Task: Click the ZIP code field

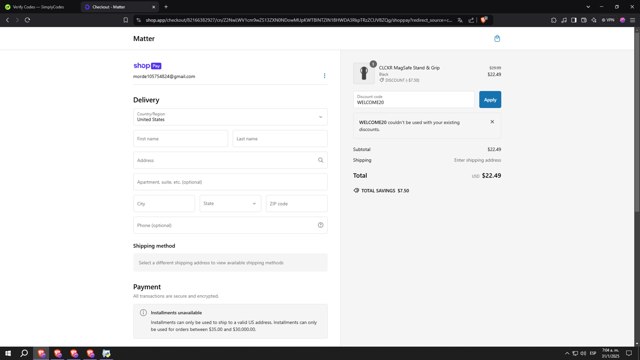Action: 297,204
